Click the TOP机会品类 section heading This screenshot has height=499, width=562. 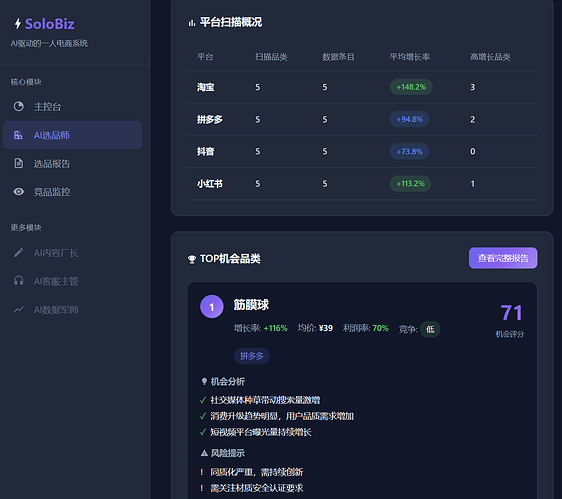tap(230, 258)
